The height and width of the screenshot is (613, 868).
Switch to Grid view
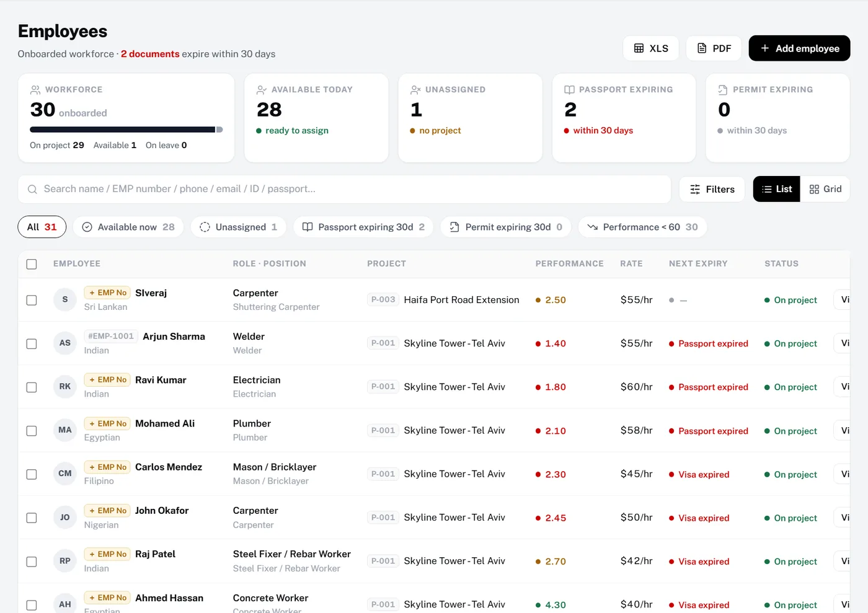825,189
